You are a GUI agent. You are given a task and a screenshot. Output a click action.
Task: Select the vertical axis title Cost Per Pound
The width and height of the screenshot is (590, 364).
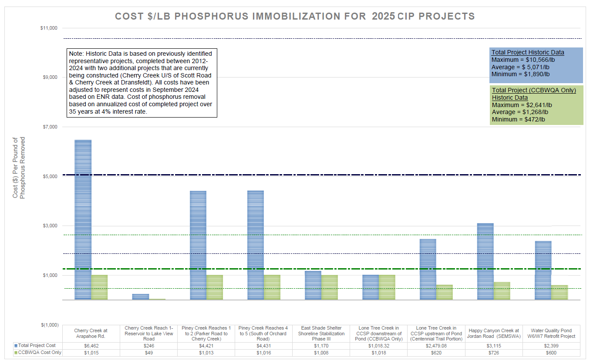[19, 168]
